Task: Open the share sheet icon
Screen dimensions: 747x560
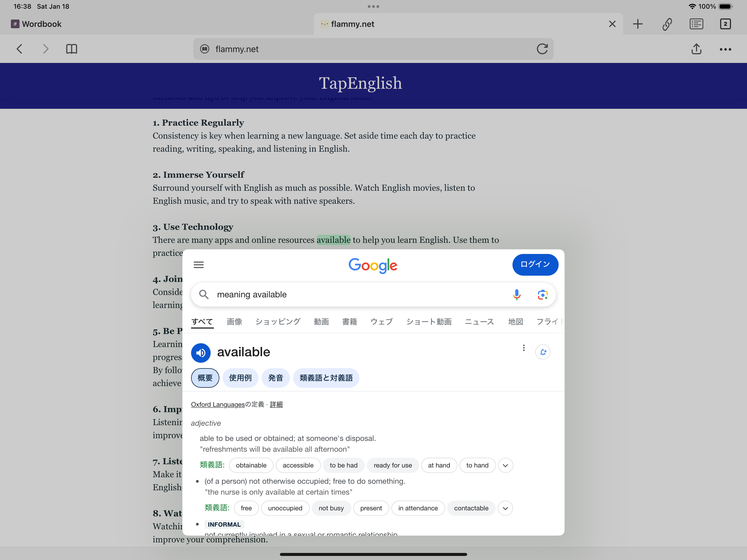Action: tap(696, 49)
